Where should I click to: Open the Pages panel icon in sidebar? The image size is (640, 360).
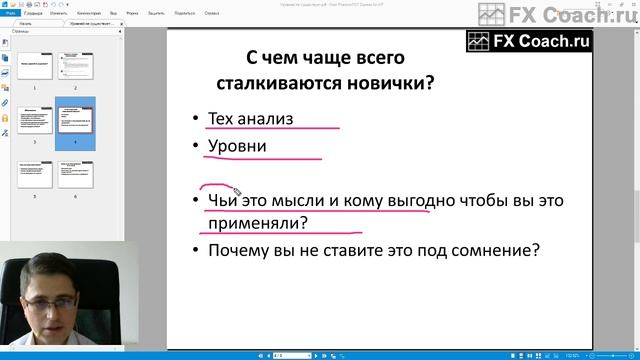click(x=5, y=58)
